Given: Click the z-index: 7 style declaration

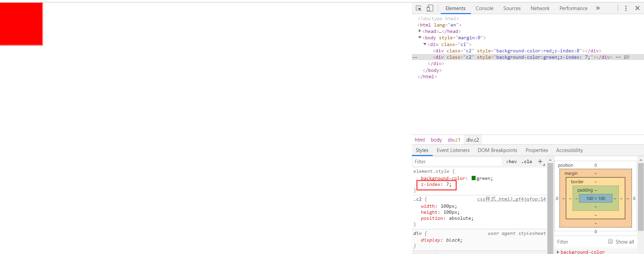Looking at the screenshot, I should point(436,185).
